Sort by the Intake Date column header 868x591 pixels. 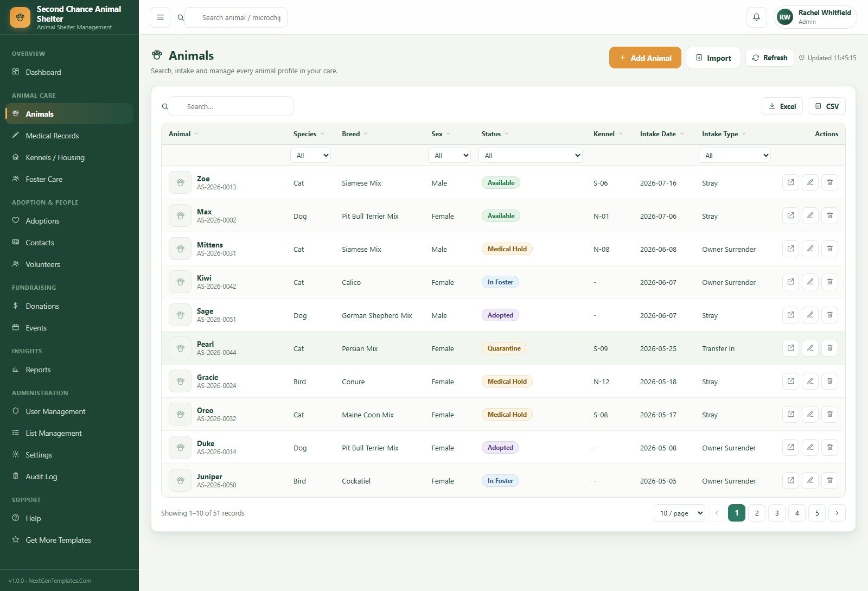click(662, 134)
